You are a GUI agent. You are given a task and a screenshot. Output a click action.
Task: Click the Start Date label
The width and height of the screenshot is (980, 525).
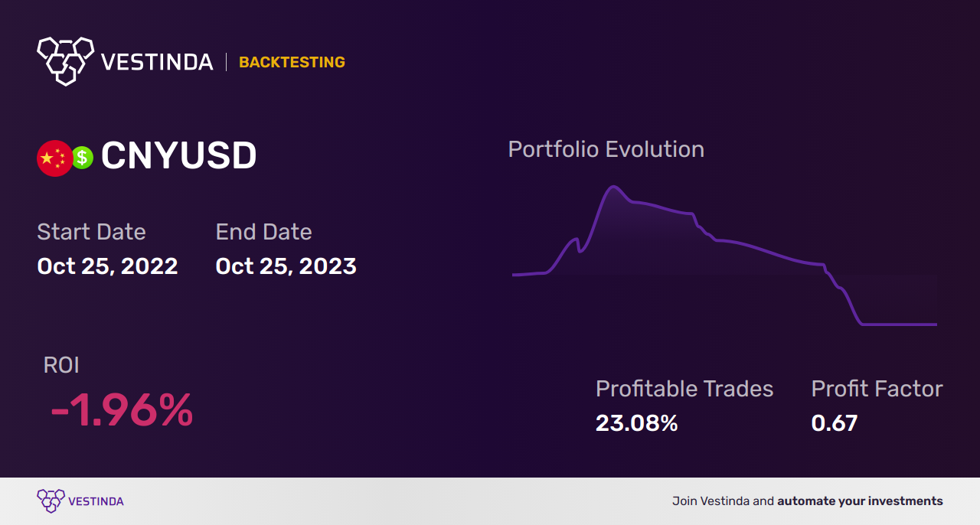[x=91, y=232]
